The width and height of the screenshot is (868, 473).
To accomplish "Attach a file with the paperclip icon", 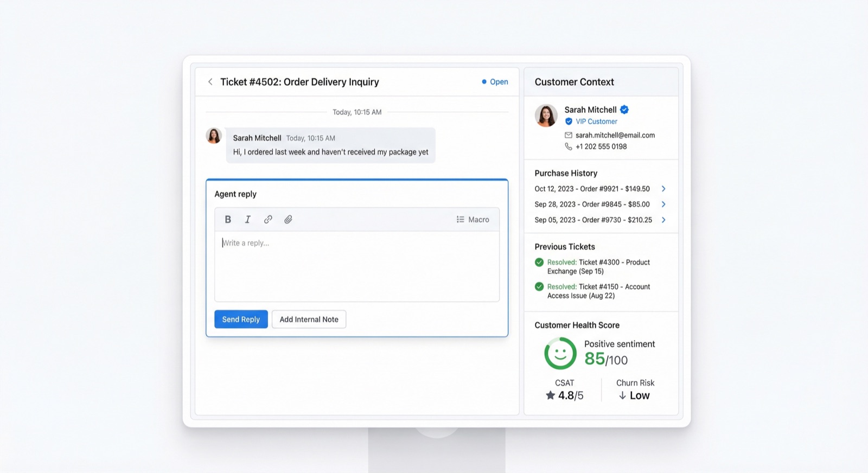I will (x=288, y=220).
